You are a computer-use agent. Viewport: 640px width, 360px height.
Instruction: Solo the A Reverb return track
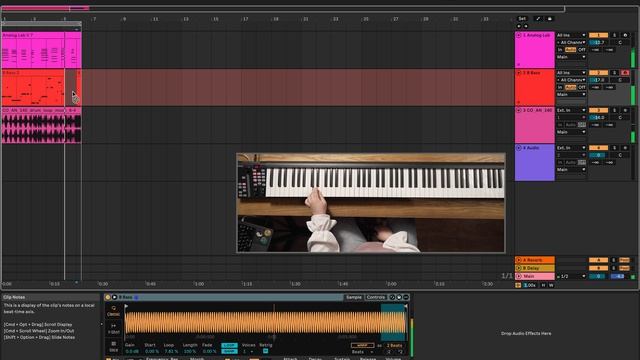coord(613,260)
